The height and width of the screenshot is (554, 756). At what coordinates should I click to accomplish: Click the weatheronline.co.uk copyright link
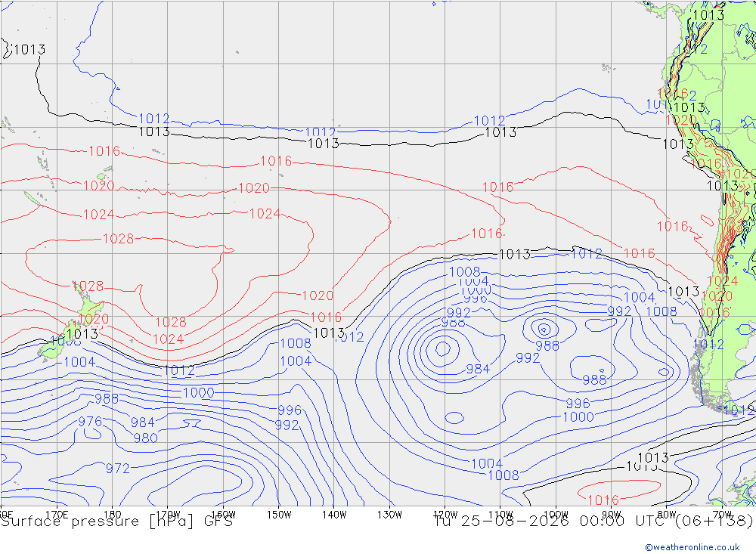pos(692,547)
